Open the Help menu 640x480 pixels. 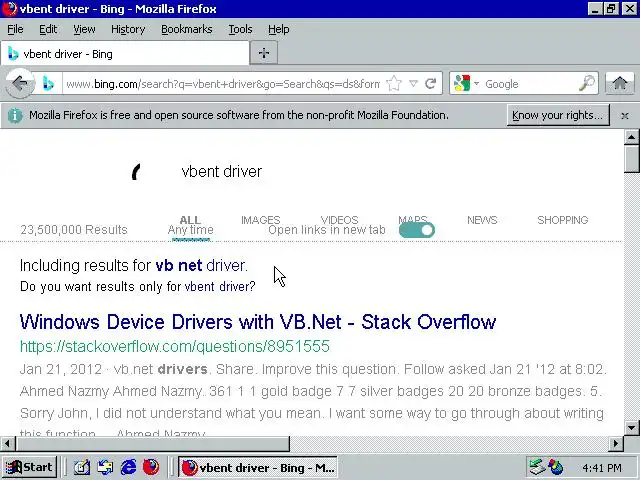[x=278, y=29]
